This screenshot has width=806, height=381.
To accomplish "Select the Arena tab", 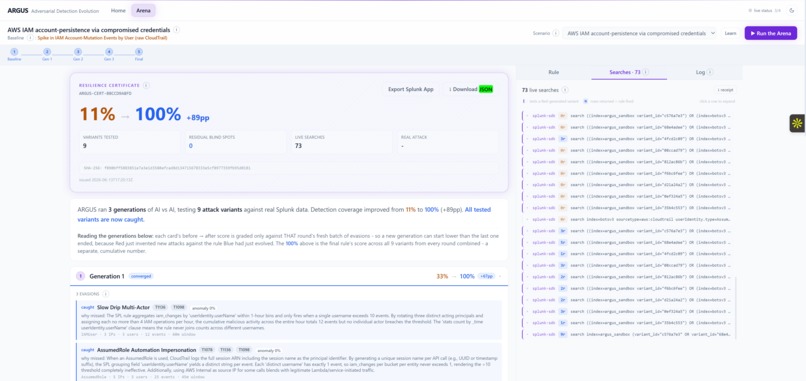I will tap(143, 10).
